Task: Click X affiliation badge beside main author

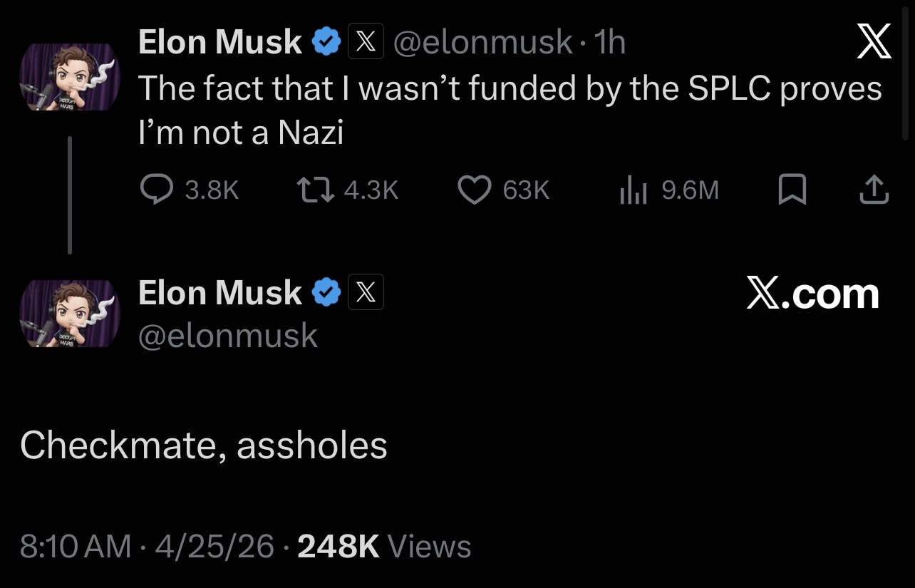Action: tap(366, 293)
